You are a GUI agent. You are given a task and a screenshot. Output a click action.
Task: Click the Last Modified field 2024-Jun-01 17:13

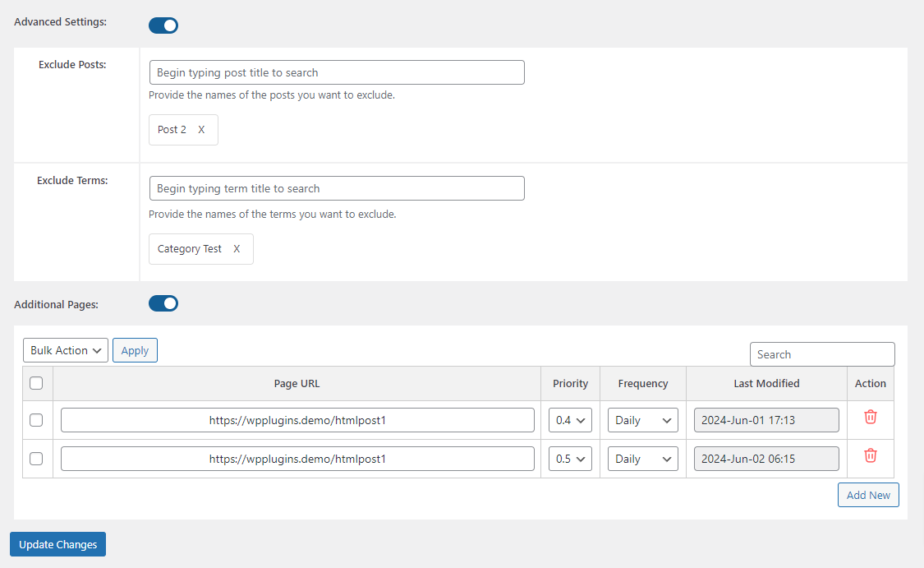[x=766, y=420]
